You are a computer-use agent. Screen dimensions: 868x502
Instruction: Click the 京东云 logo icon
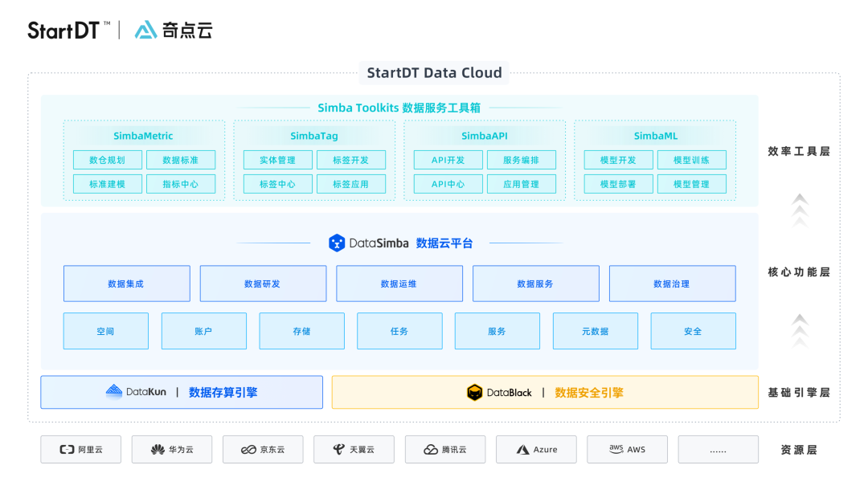pyautogui.click(x=248, y=450)
